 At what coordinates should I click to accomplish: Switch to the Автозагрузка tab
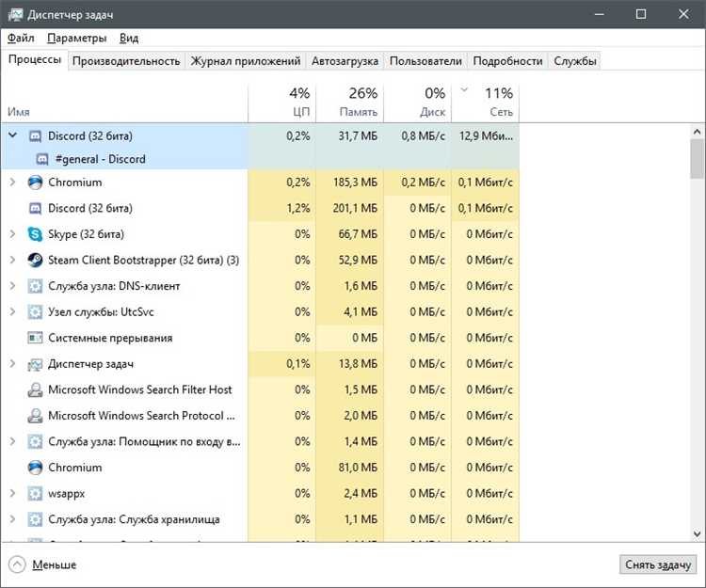pyautogui.click(x=345, y=61)
